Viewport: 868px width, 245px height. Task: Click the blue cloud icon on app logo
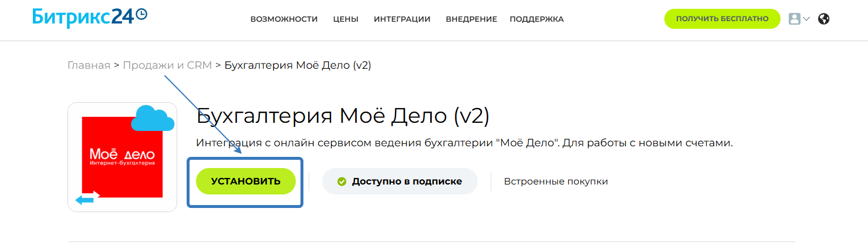coord(153,119)
